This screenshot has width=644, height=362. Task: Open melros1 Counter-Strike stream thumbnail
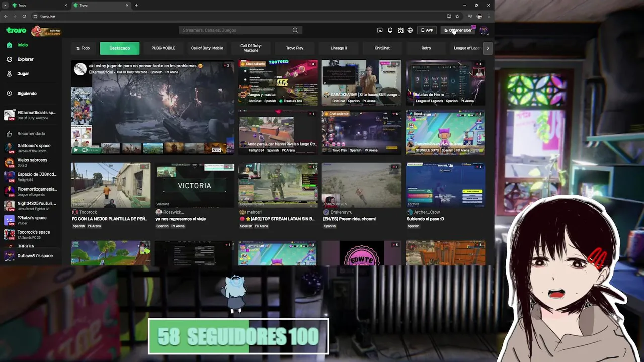click(x=278, y=185)
